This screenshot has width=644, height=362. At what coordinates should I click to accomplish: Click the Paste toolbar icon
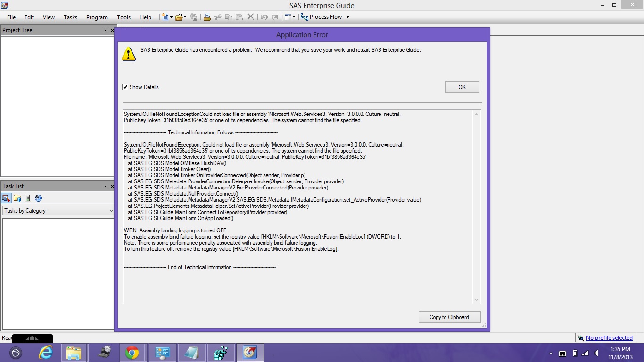pos(239,17)
